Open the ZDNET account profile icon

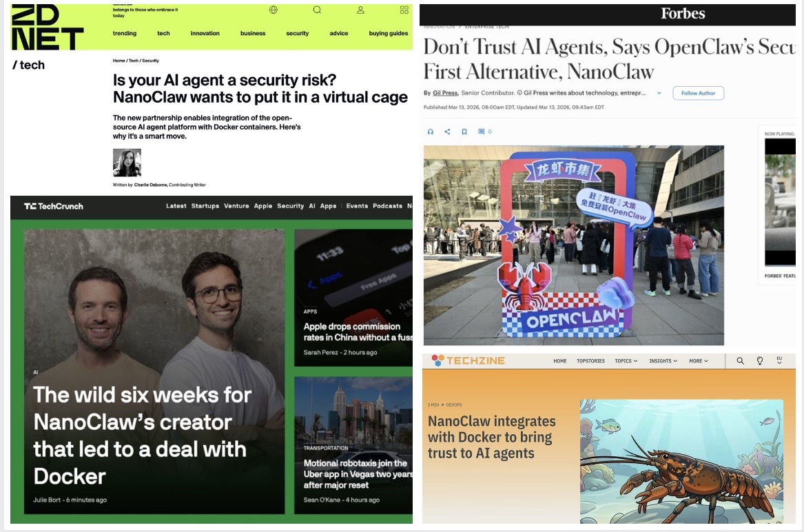tap(360, 10)
